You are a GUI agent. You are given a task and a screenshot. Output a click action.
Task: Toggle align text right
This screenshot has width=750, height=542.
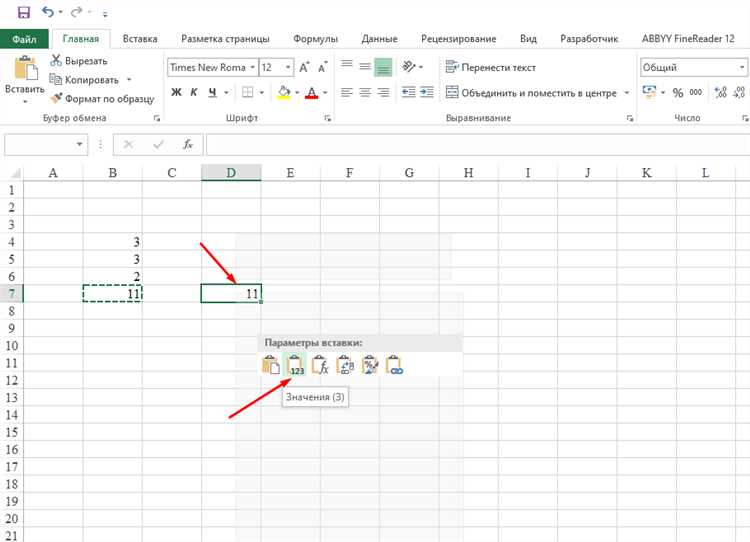tap(383, 92)
